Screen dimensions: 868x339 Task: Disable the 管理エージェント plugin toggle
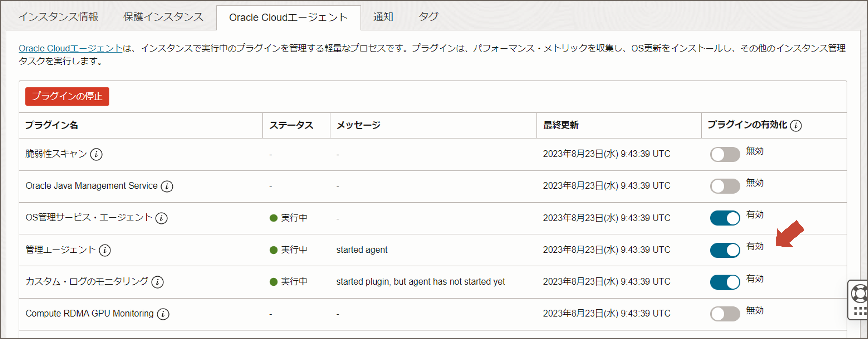[x=725, y=250]
